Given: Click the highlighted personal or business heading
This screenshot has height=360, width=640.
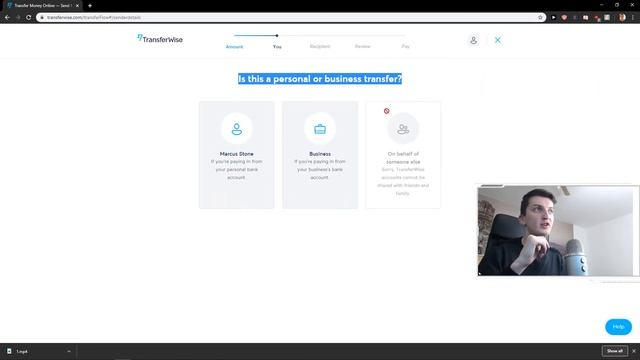Looking at the screenshot, I should pos(320,79).
